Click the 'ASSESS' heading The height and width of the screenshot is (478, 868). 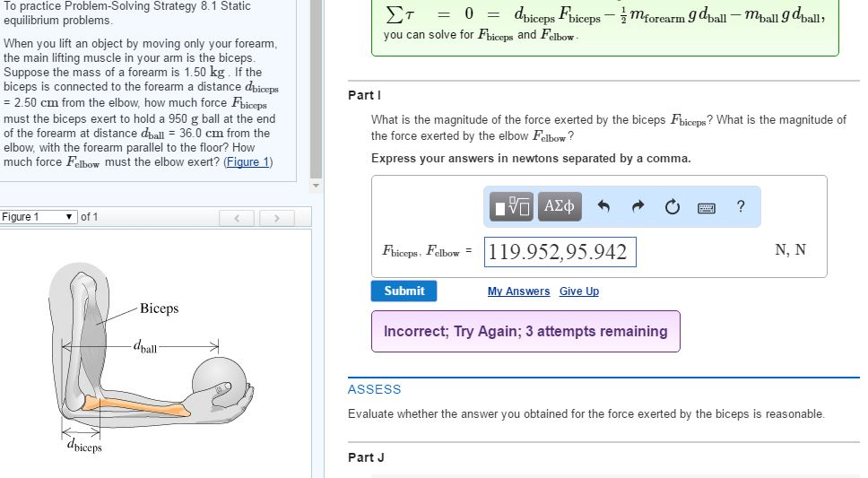pyautogui.click(x=374, y=389)
